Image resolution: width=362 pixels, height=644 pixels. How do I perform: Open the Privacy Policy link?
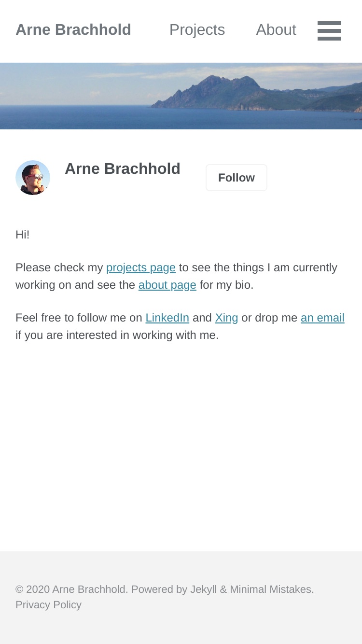pos(48,605)
